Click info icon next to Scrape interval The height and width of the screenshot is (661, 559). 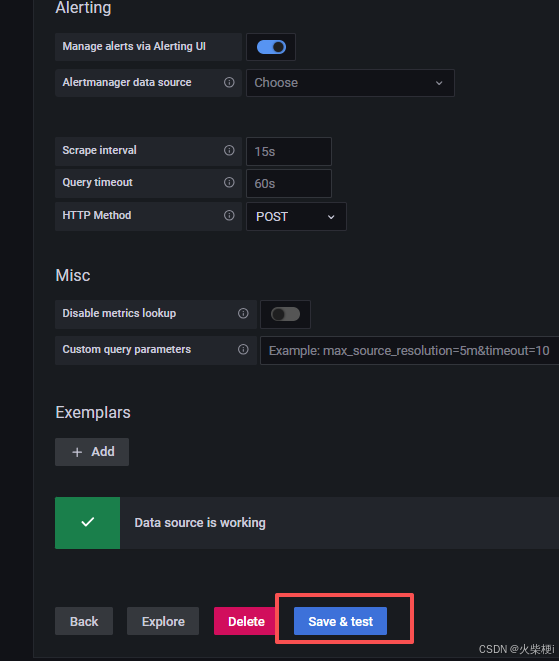[229, 150]
